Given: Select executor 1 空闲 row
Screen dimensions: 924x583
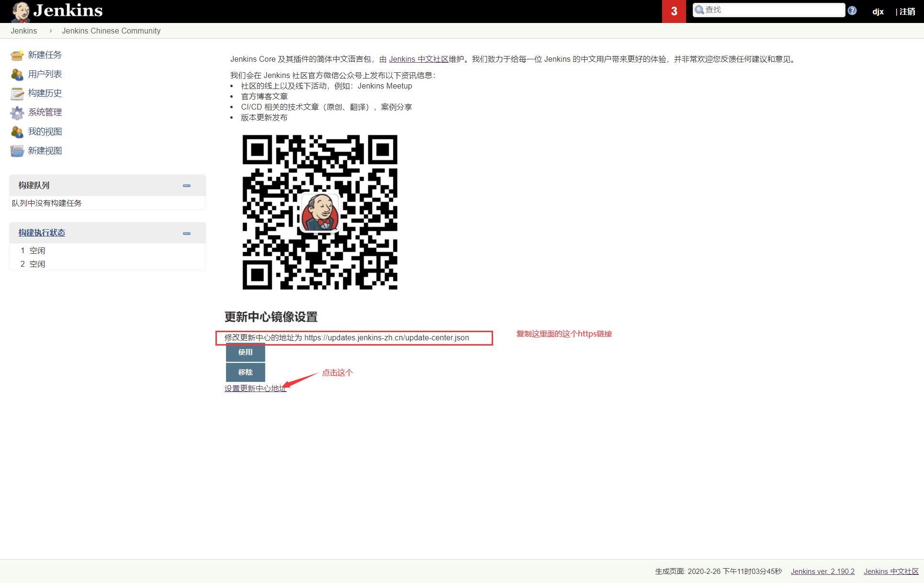Looking at the screenshot, I should click(x=108, y=251).
